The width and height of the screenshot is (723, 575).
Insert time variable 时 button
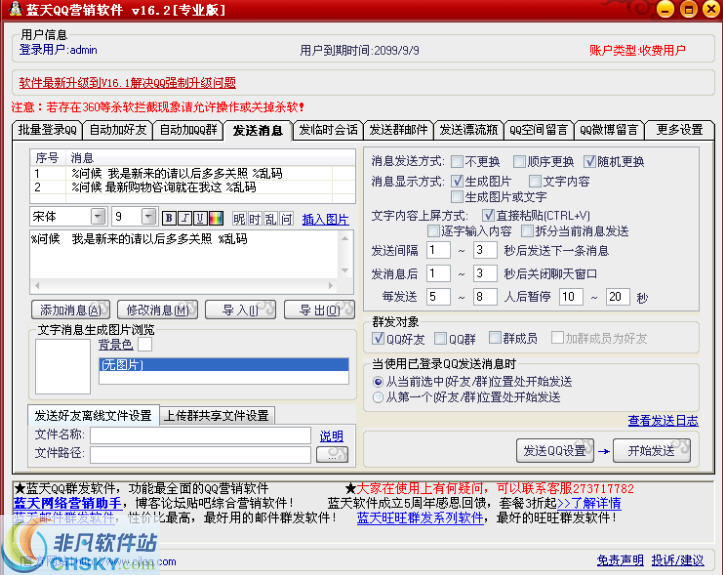click(x=255, y=219)
